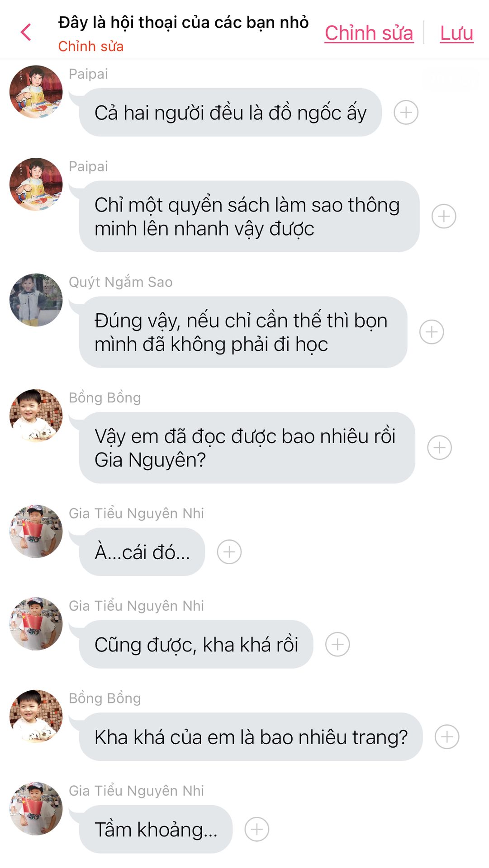
Task: Open Quýt Ngắm Sao's avatar photo
Action: (36, 300)
